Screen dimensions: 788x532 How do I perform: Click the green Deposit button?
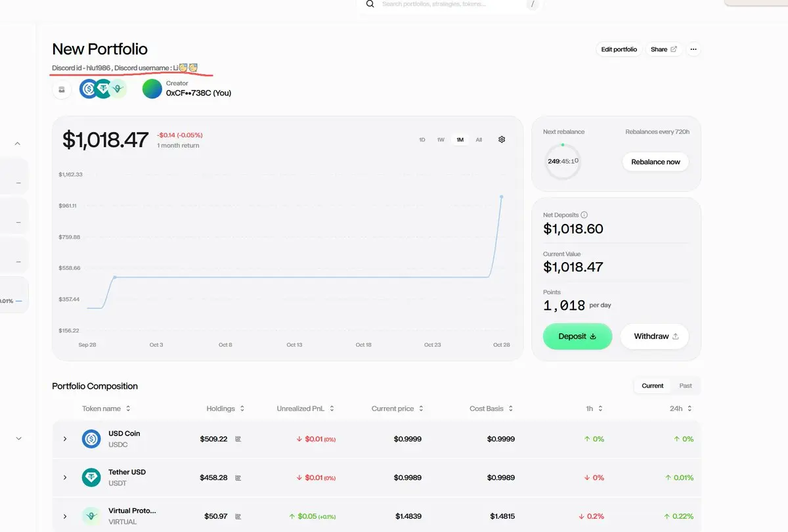click(x=577, y=336)
